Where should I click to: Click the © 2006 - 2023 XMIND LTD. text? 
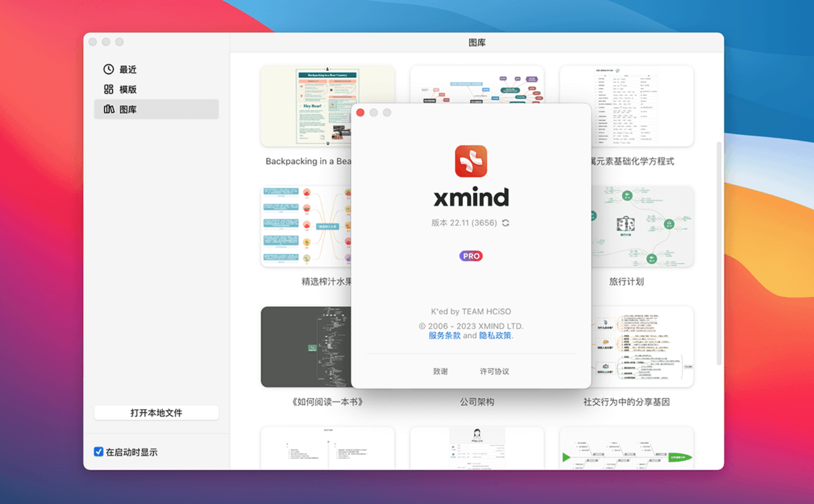click(x=471, y=326)
